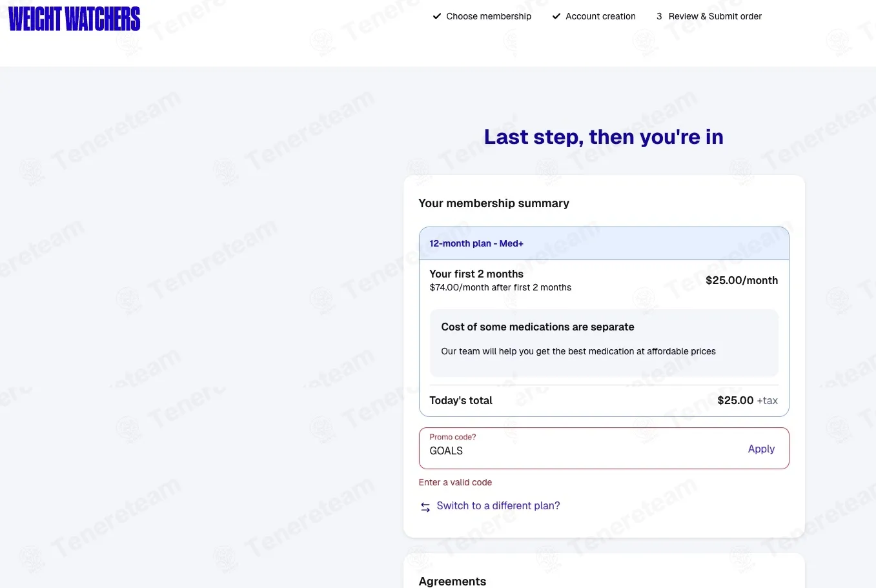Image resolution: width=876 pixels, height=588 pixels.
Task: Click the checkmark icon beside Account creation
Action: tap(556, 16)
